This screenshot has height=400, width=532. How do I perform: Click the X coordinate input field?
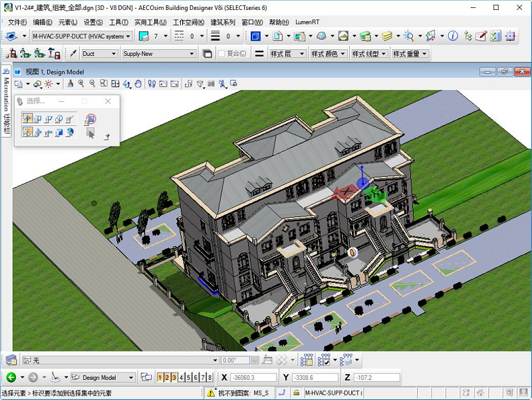pyautogui.click(x=253, y=377)
